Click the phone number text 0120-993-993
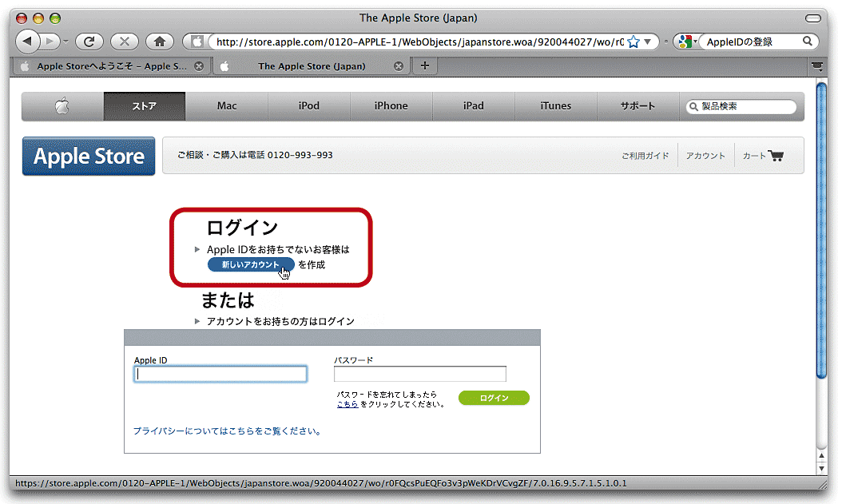Screen dimensions: 842x504 300,155
